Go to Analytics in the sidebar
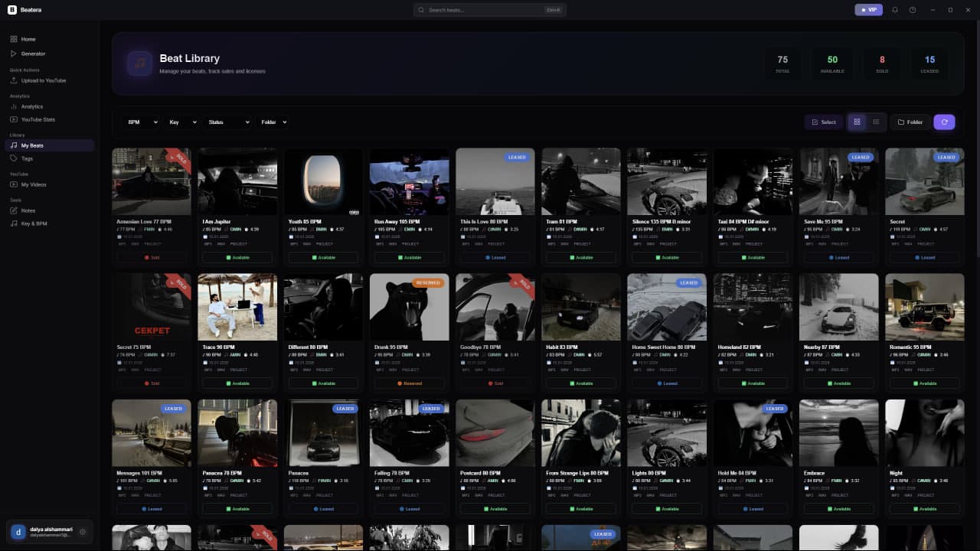Image resolution: width=980 pixels, height=551 pixels. click(31, 106)
